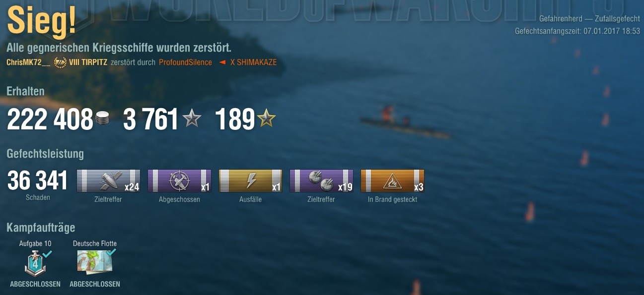Click the clan emblem beside ChrisMK72__
The height and width of the screenshot is (295, 644).
(60, 62)
